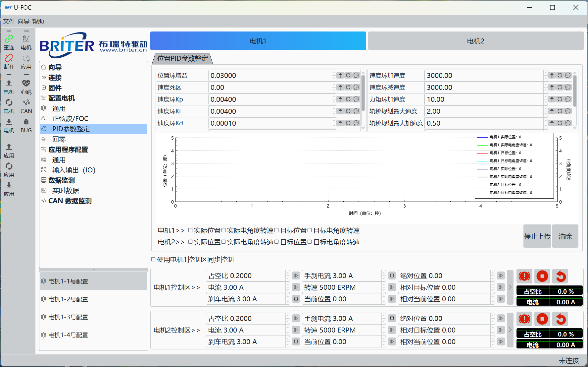
Task: Click run arrow next to motor 1 占空比 0.2000
Action: click(296, 275)
